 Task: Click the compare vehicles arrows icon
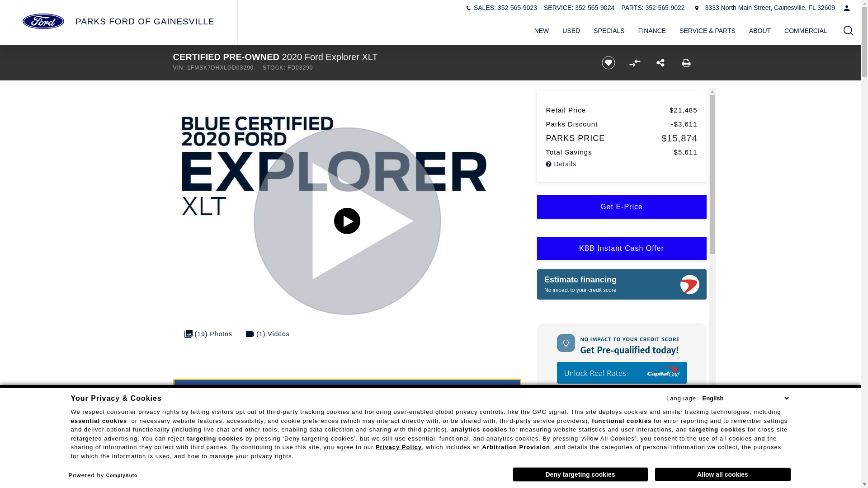[x=634, y=63]
